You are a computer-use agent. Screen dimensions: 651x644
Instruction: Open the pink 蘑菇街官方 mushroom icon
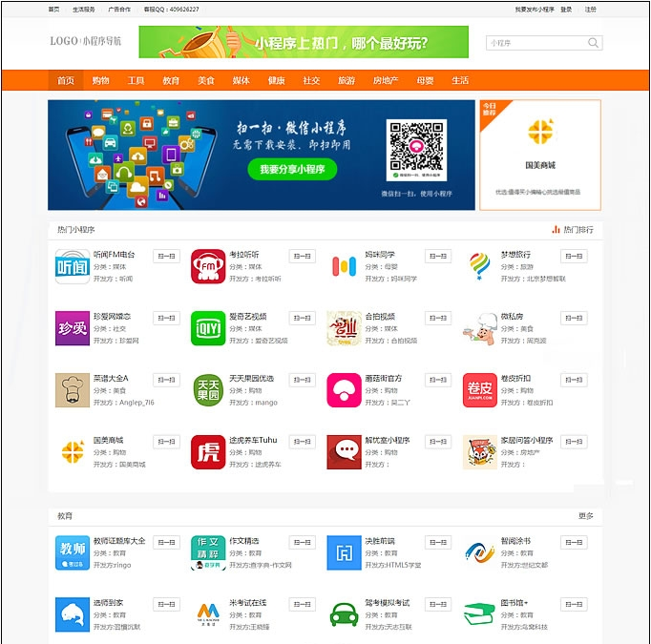344,390
